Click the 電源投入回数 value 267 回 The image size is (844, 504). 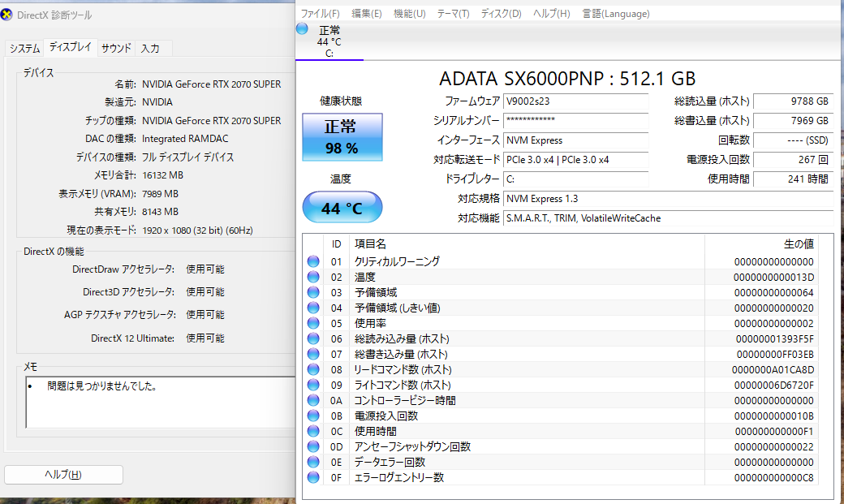793,159
